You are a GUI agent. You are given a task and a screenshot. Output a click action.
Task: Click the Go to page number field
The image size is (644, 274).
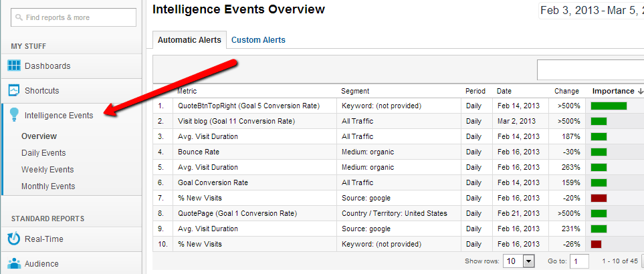579,261
